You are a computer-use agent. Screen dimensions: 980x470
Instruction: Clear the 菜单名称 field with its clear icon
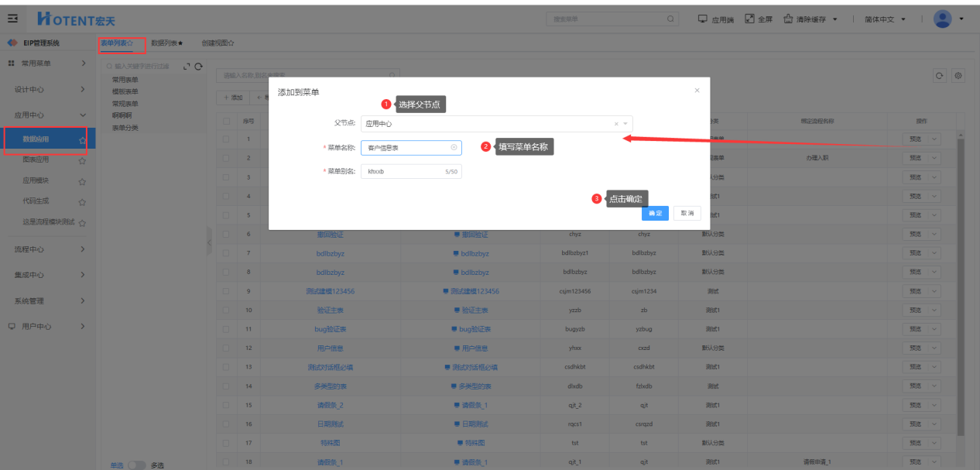[x=454, y=147]
